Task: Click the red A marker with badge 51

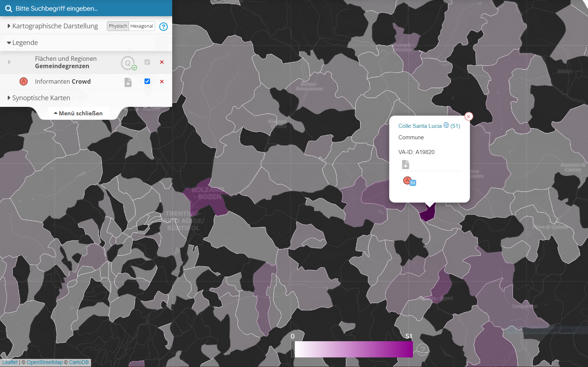Action: 408,181
